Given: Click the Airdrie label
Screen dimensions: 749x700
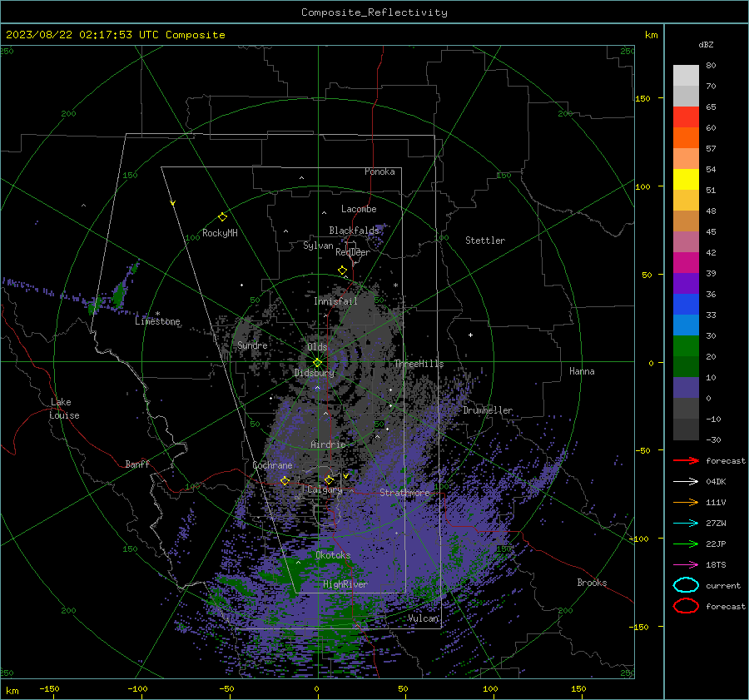Looking at the screenshot, I should [x=328, y=444].
